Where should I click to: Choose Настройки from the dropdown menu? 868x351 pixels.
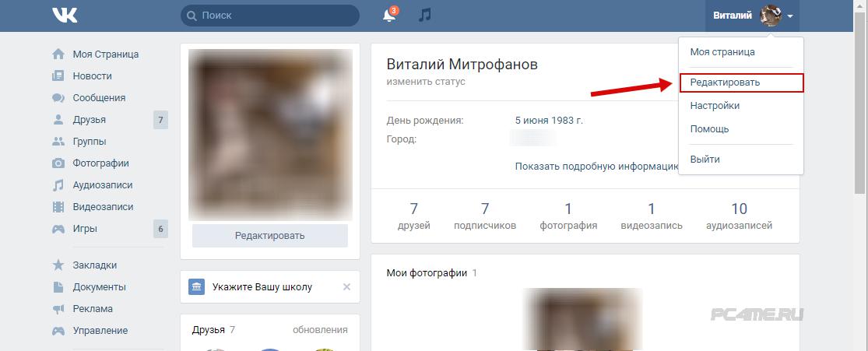[715, 105]
